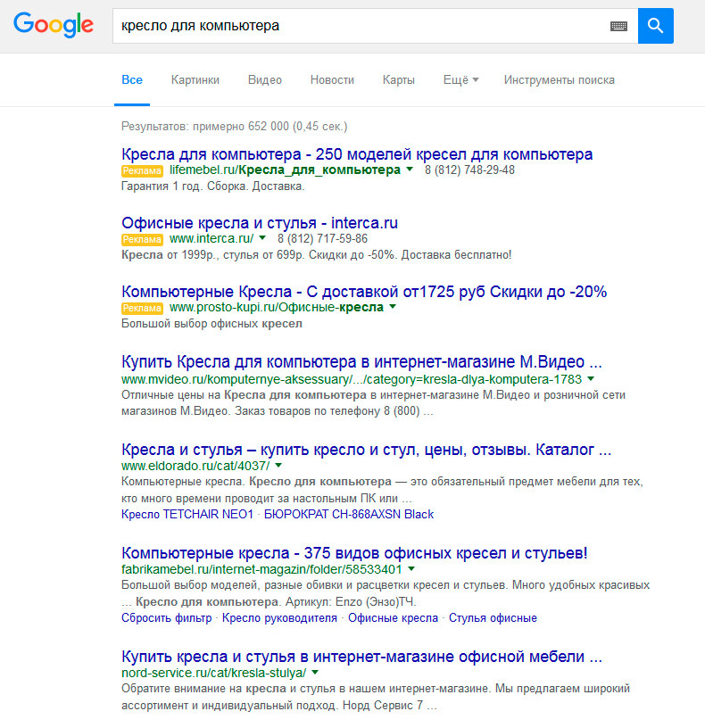
Task: Open the Офисные кресла и стулья - interca.ru link
Action: coord(260,222)
